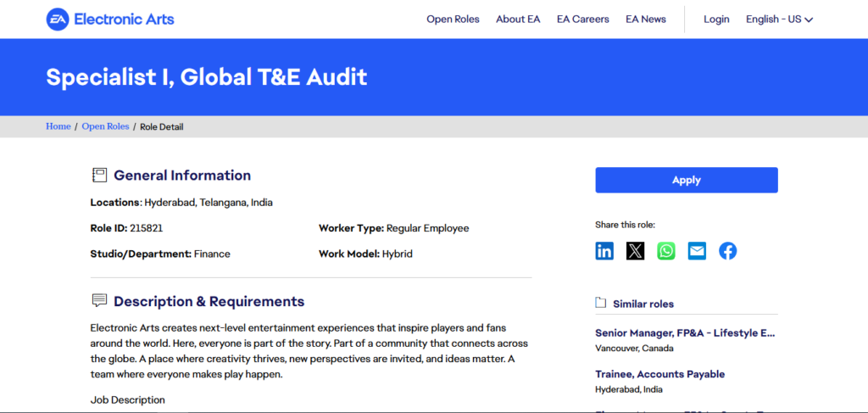The width and height of the screenshot is (868, 413).
Task: Share role on LinkedIn
Action: 604,251
